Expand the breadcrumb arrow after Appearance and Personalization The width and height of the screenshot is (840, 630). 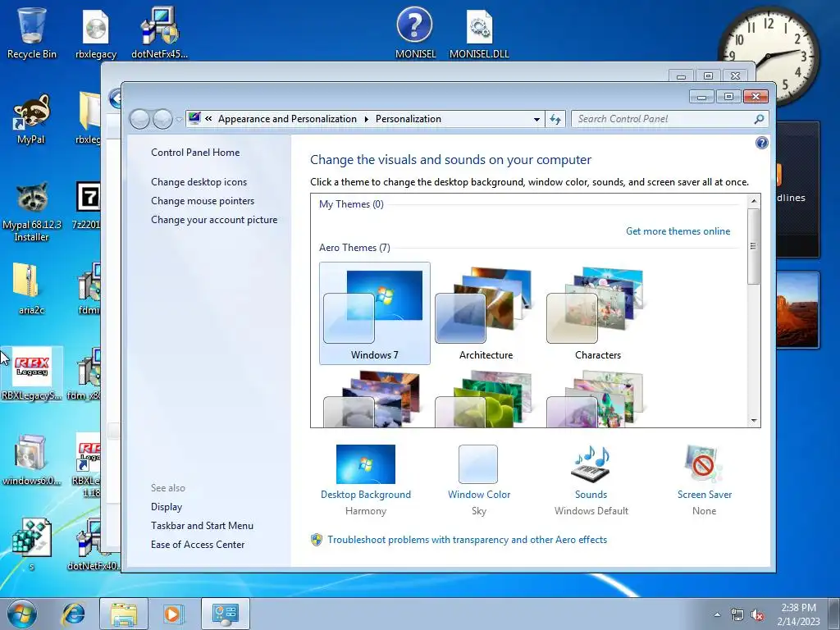click(367, 119)
